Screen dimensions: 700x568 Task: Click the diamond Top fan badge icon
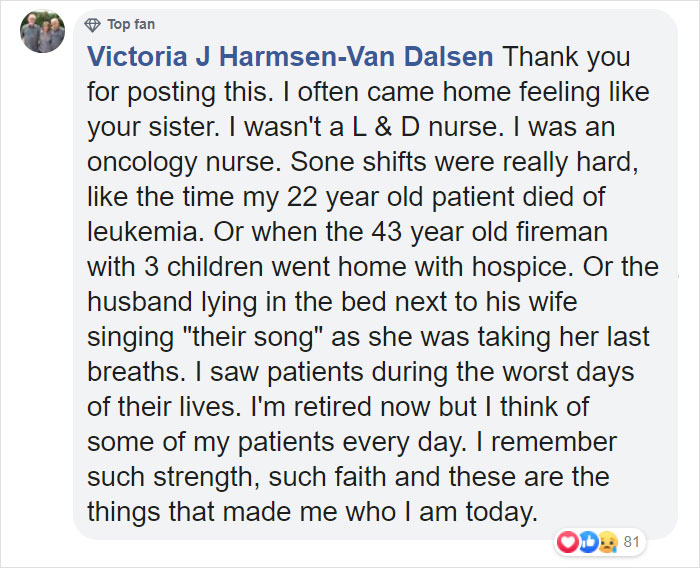click(93, 24)
